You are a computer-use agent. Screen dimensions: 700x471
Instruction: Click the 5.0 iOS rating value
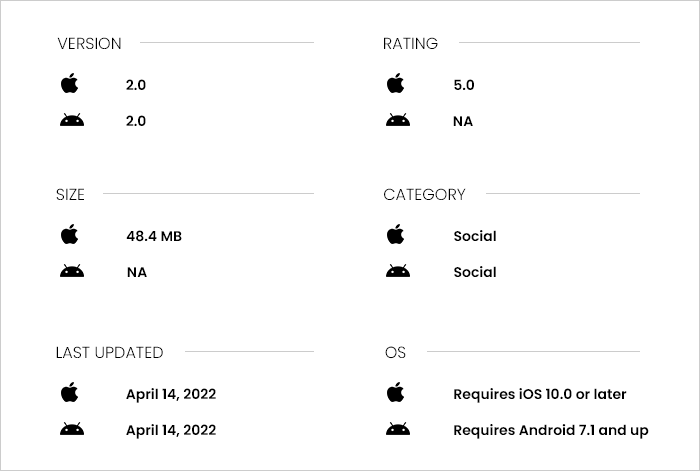click(464, 85)
